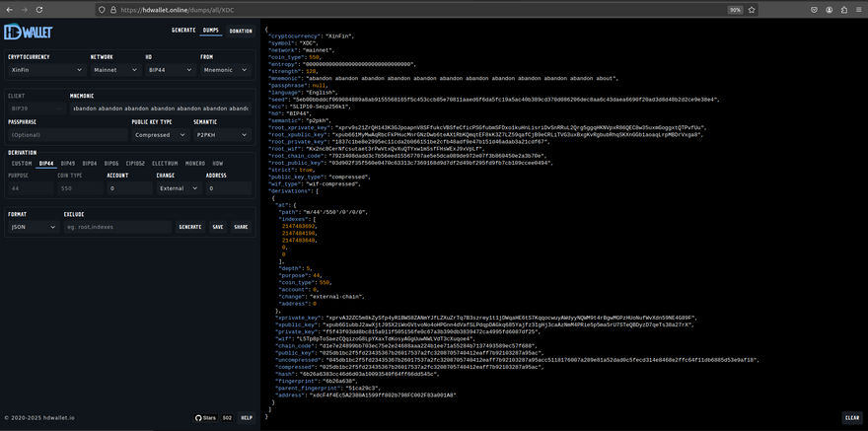Image resolution: width=868 pixels, height=431 pixels.
Task: Focus the Exclude text field
Action: click(116, 226)
